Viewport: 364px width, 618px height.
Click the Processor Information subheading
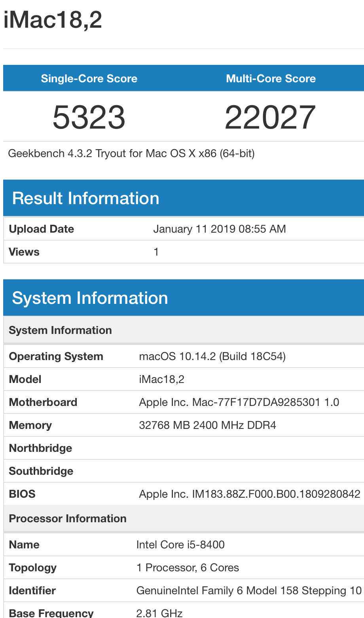[x=68, y=519]
